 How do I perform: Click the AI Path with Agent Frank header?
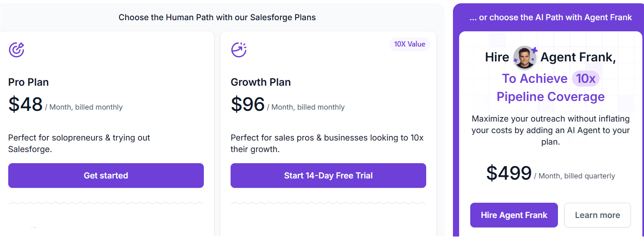[551, 17]
